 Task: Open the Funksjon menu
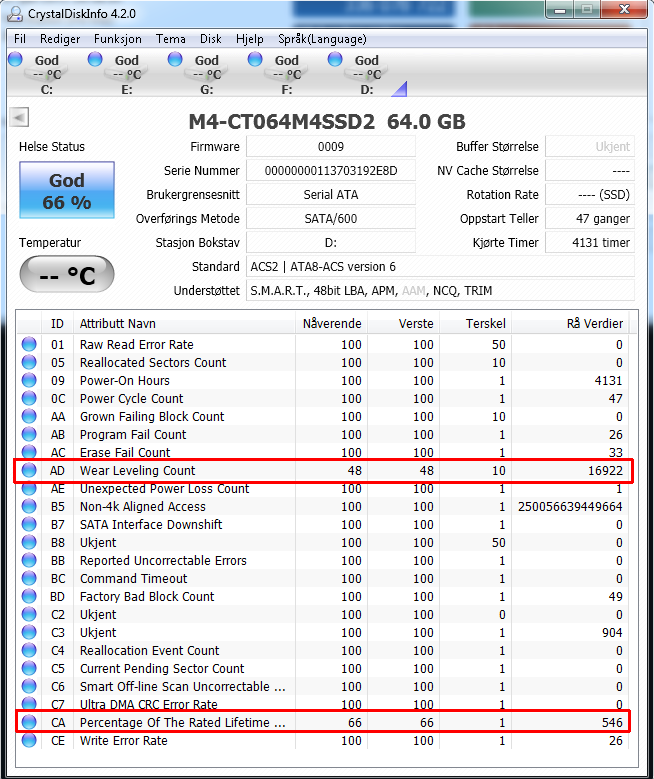click(x=118, y=39)
